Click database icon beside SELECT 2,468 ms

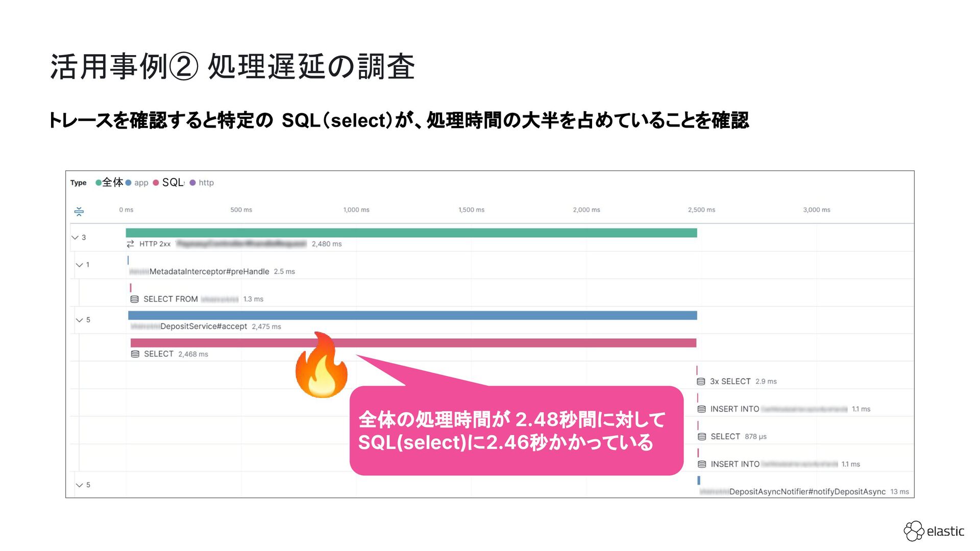pyautogui.click(x=135, y=354)
